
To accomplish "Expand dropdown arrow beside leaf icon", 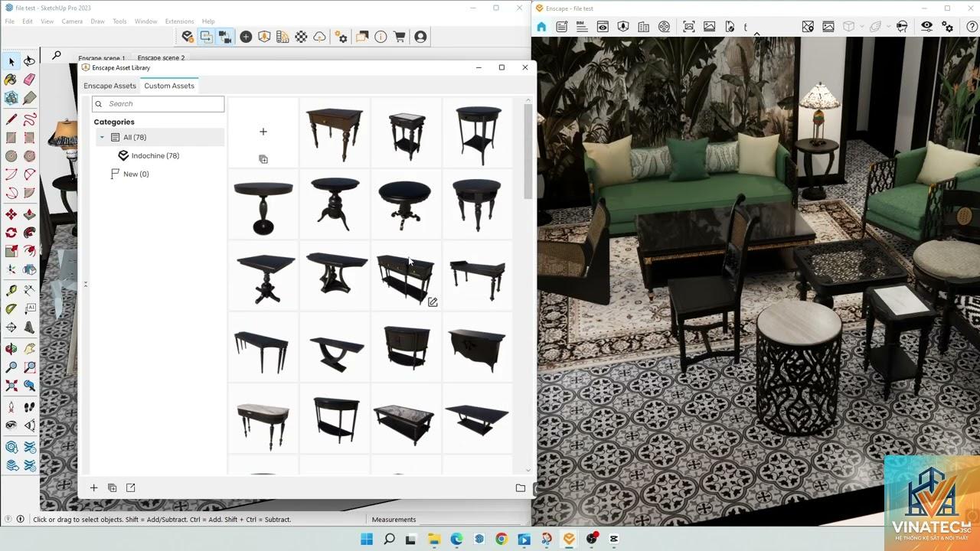I will (888, 27).
